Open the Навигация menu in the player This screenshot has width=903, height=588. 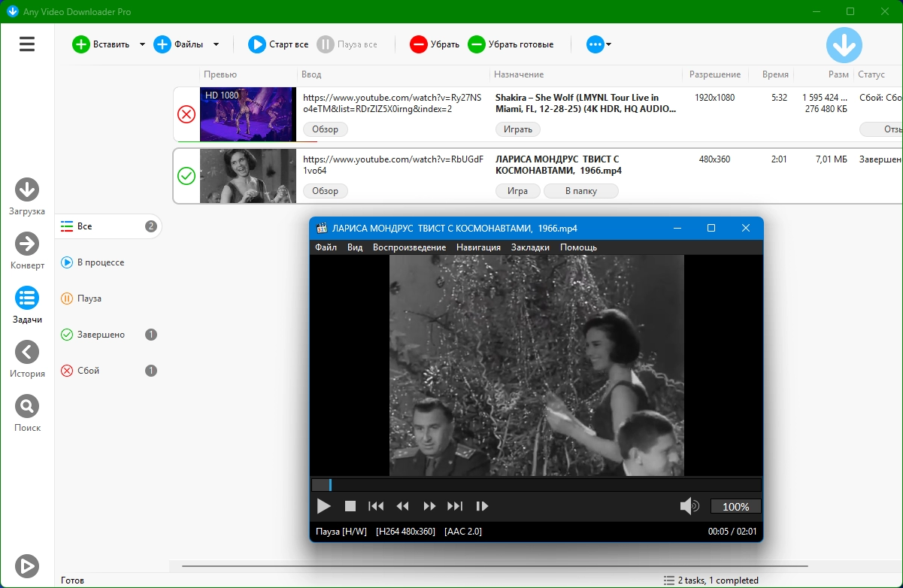click(478, 247)
